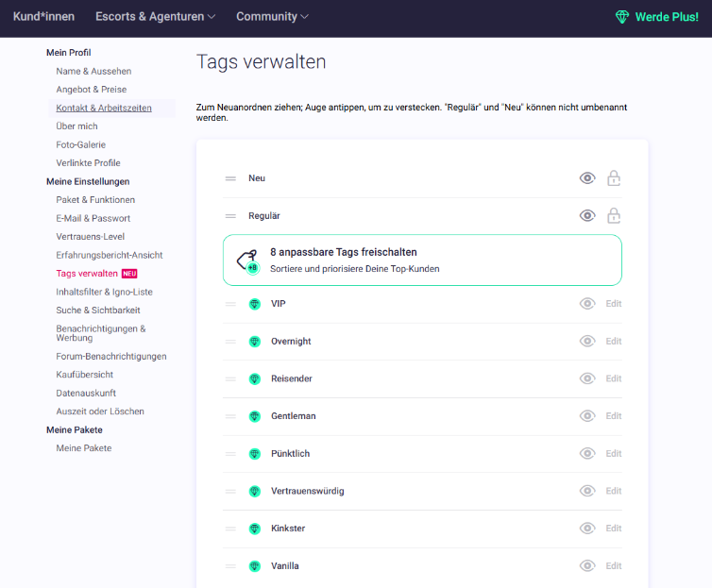Click the lock icon next to Neu
The image size is (712, 588).
click(x=614, y=178)
